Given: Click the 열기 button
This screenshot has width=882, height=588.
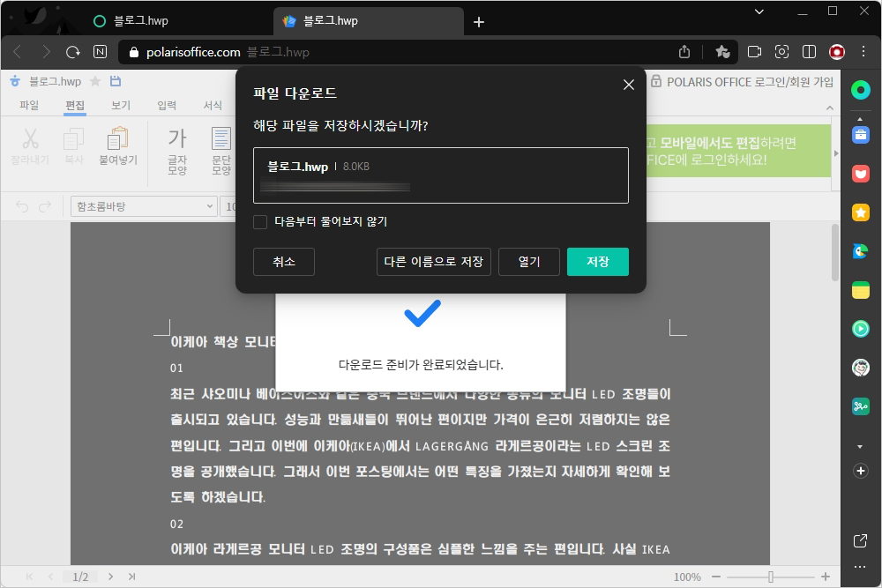Looking at the screenshot, I should pos(528,262).
